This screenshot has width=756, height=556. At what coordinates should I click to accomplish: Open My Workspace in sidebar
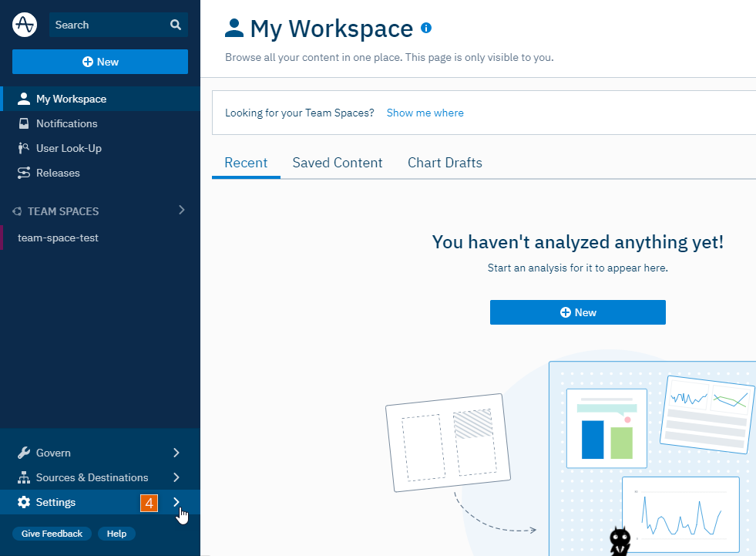[100, 99]
